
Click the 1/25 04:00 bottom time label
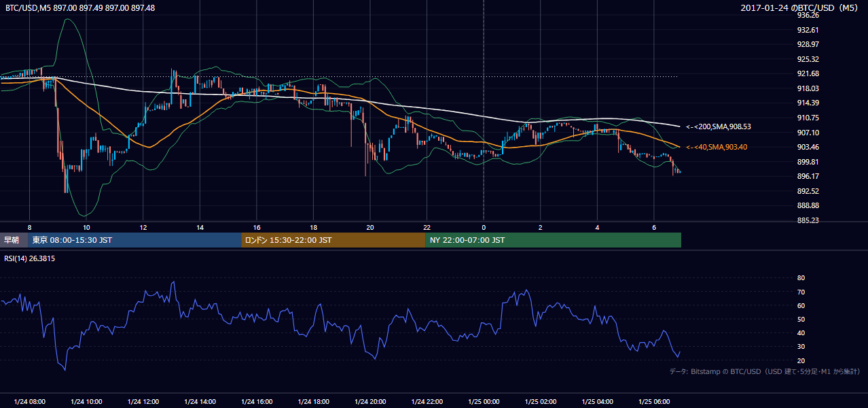pos(597,401)
